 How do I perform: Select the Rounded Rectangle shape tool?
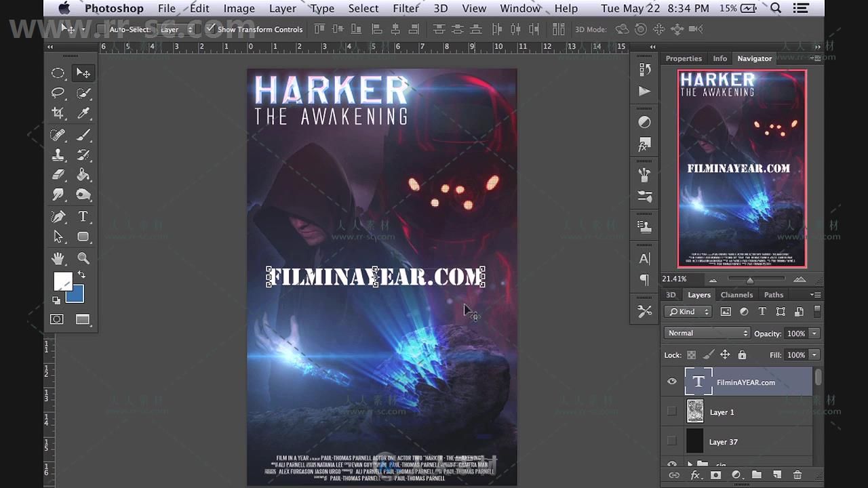83,237
